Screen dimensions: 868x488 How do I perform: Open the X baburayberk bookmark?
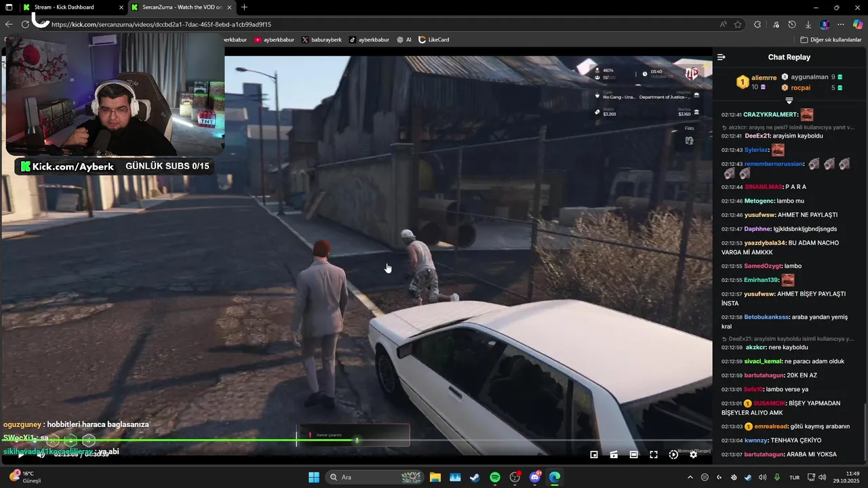[321, 40]
